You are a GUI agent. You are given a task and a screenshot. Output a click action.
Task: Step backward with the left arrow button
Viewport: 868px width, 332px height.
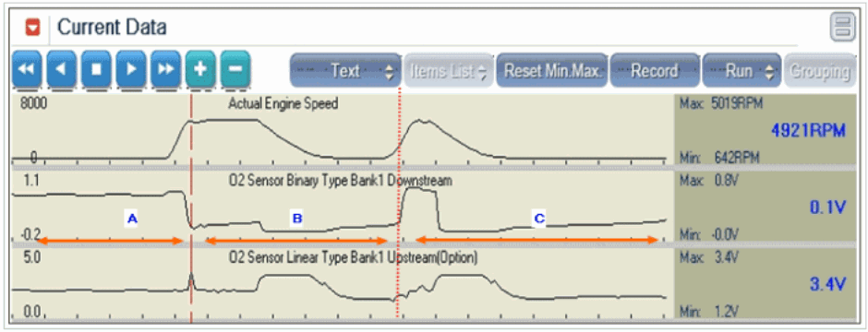click(x=62, y=69)
